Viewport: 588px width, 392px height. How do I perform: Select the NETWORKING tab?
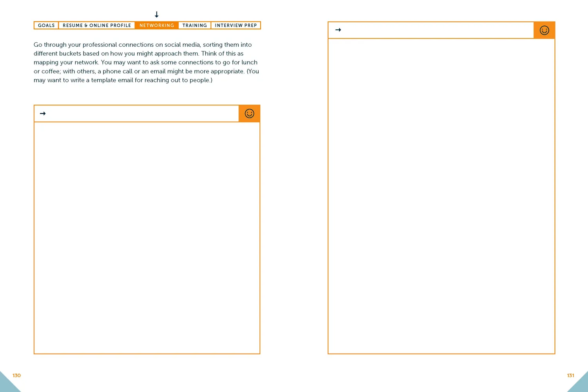[x=157, y=25]
